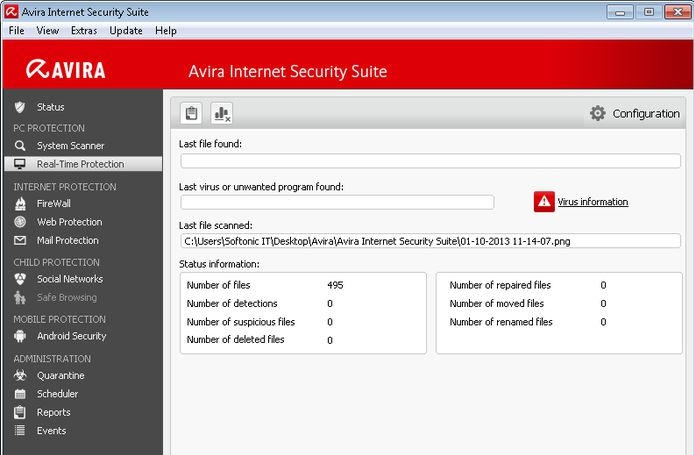This screenshot has width=694, height=455.
Task: Click the Number of moved files label
Action: 497,303
